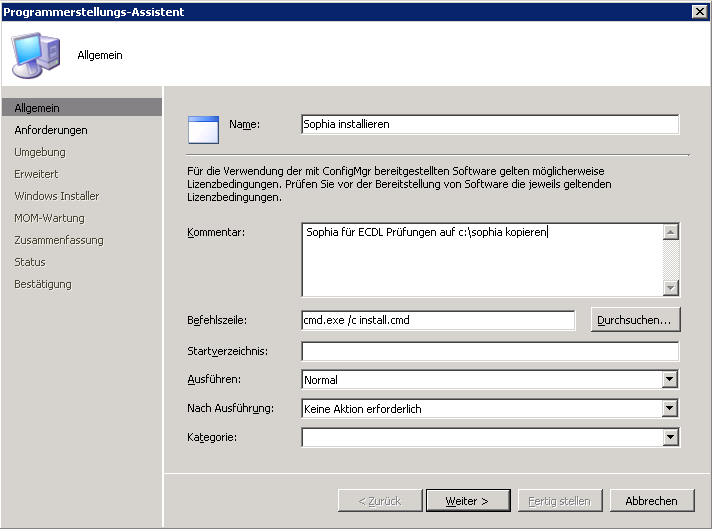Click the Startverzeichnis input field
This screenshot has width=712, height=529.
pyautogui.click(x=489, y=351)
